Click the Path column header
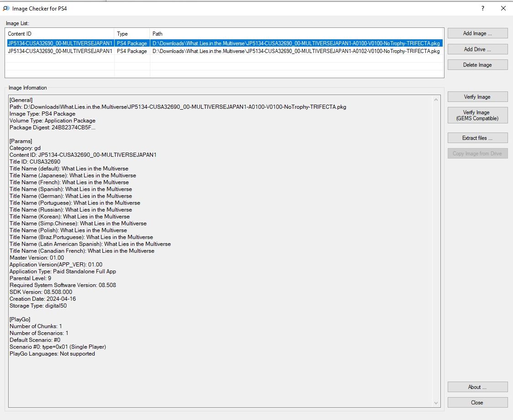Screen dimensions: 513x420 [x=296, y=34]
